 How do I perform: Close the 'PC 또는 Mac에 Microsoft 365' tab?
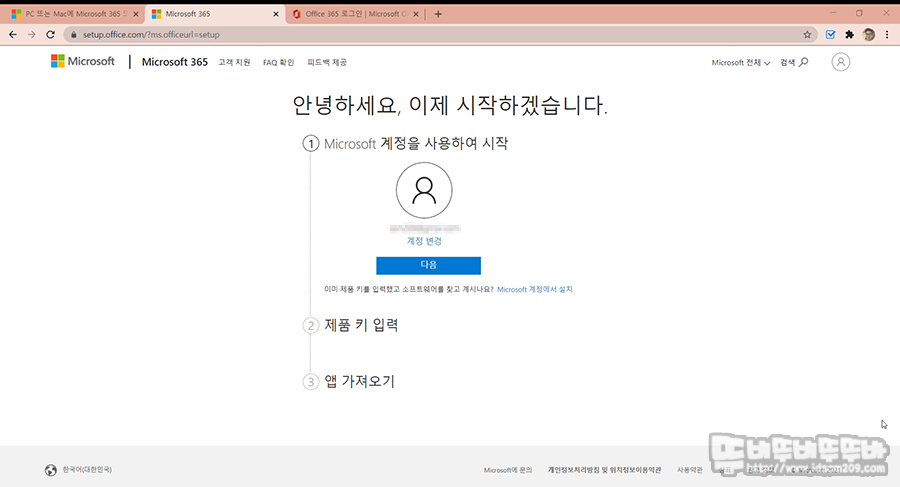(x=135, y=14)
